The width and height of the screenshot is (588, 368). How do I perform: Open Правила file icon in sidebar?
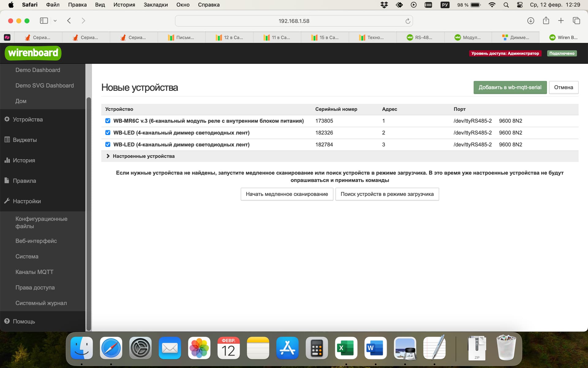point(7,180)
